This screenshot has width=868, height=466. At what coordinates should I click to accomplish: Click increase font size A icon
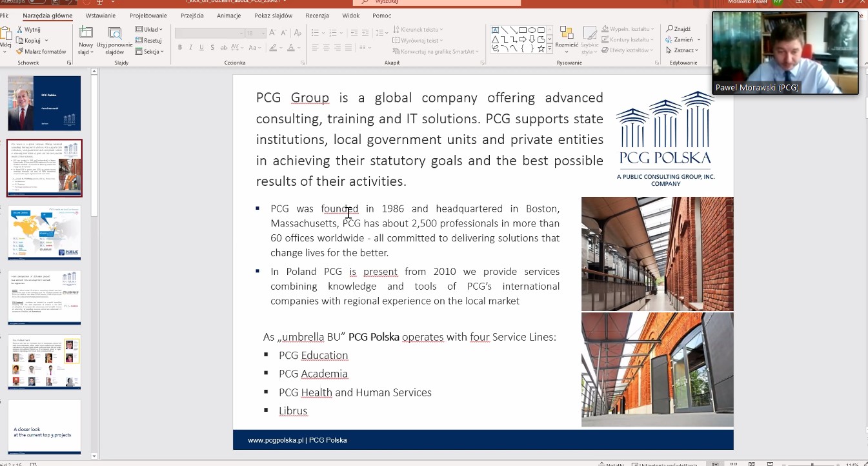[x=272, y=32]
